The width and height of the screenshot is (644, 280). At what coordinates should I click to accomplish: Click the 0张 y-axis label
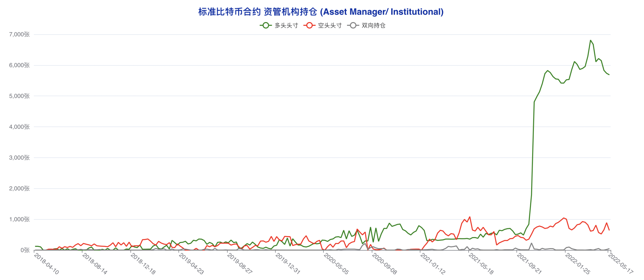coord(25,250)
